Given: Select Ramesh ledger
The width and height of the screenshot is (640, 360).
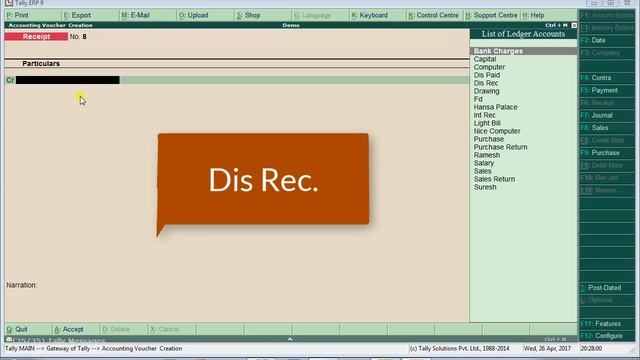Looking at the screenshot, I should 487,155.
